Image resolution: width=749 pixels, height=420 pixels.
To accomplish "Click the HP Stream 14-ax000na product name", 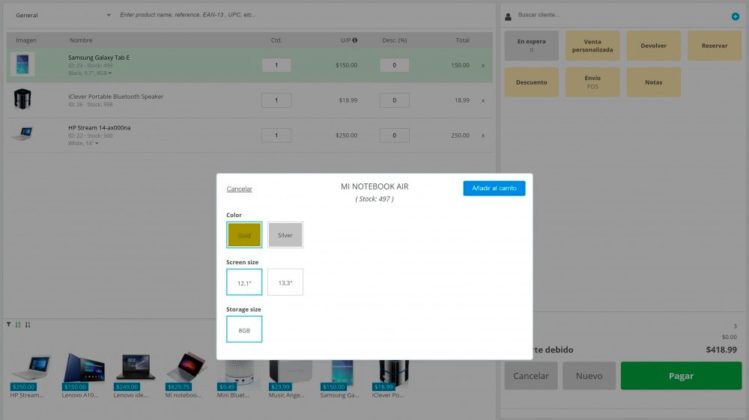I will (99, 128).
